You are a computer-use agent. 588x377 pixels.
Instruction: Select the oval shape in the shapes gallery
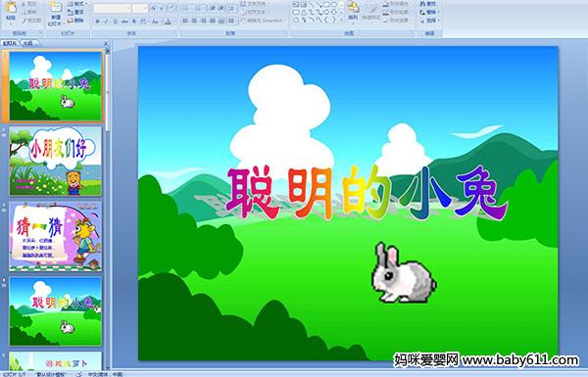[334, 5]
